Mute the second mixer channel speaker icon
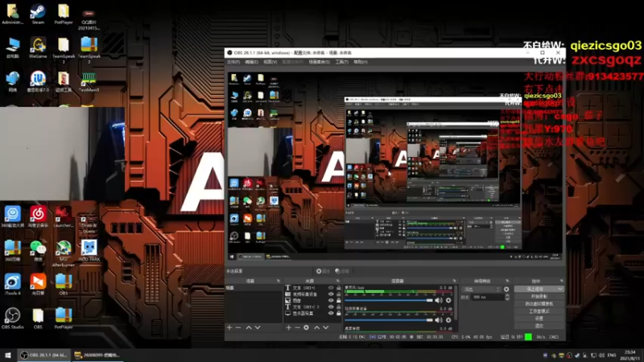This screenshot has width=644, height=362. 439,320
